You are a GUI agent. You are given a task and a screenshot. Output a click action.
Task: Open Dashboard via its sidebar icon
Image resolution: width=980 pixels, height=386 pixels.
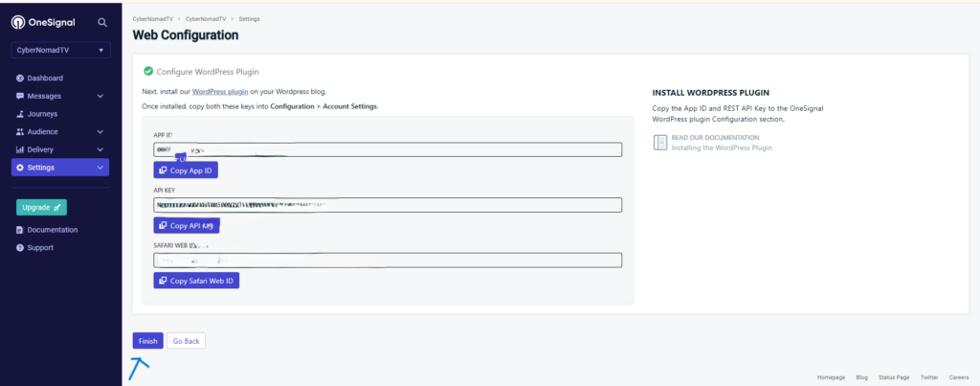pyautogui.click(x=20, y=79)
